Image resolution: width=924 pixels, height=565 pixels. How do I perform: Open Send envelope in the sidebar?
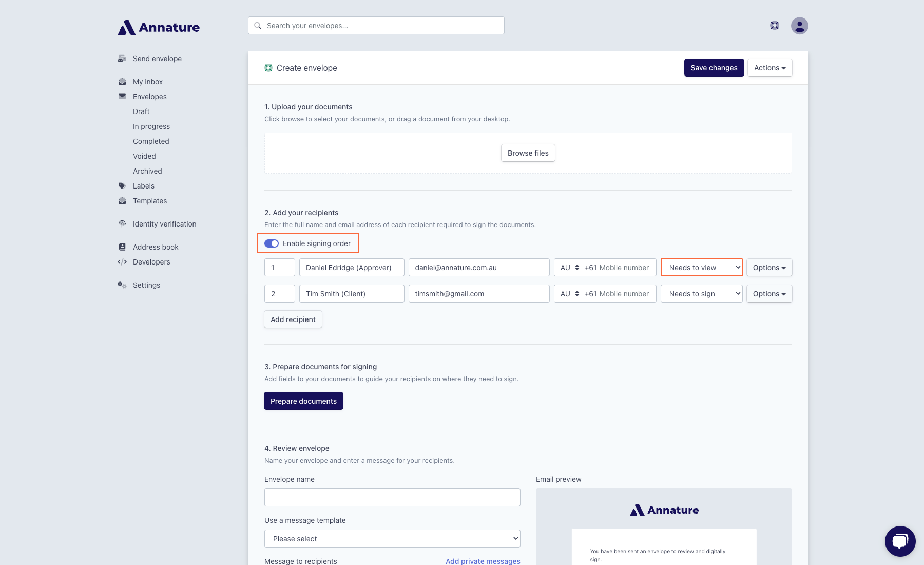[x=157, y=59]
